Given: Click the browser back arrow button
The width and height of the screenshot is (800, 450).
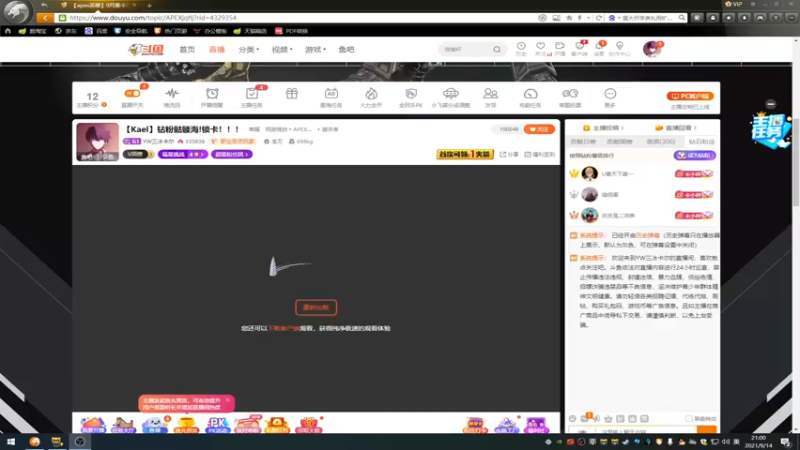Looking at the screenshot, I should tap(45, 18).
